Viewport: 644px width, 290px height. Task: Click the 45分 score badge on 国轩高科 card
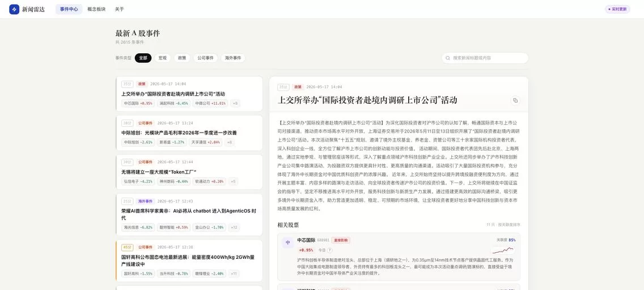(x=128, y=248)
